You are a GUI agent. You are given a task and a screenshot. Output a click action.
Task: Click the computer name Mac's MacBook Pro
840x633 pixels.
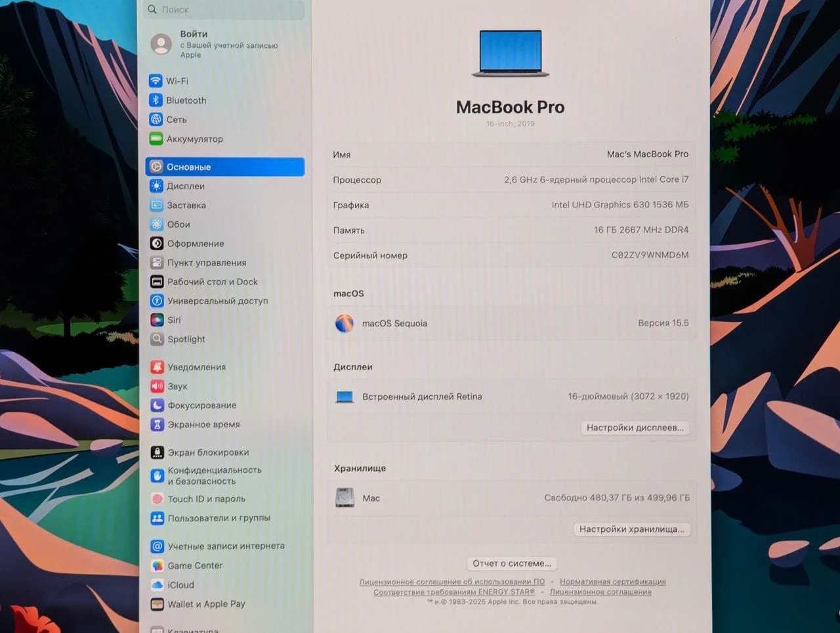(x=648, y=154)
